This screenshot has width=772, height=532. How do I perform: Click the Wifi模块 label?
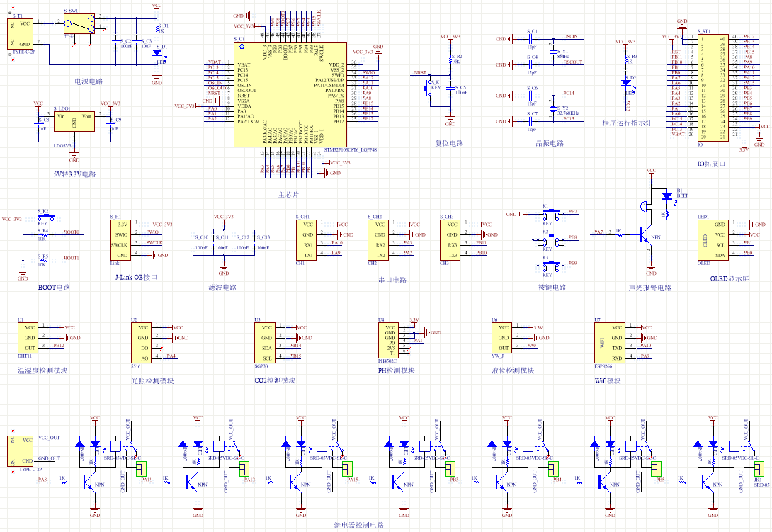click(608, 381)
